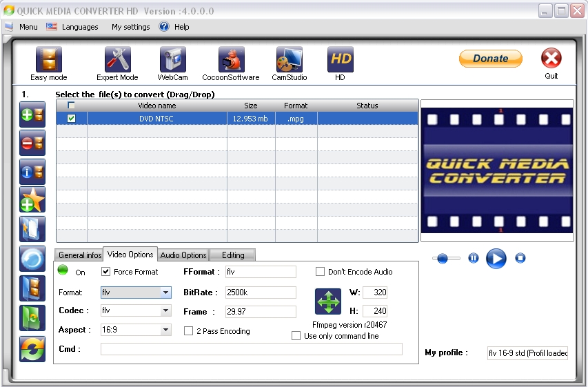The height and width of the screenshot is (387, 588).
Task: Click the CocoonSoftware icon
Action: point(232,59)
